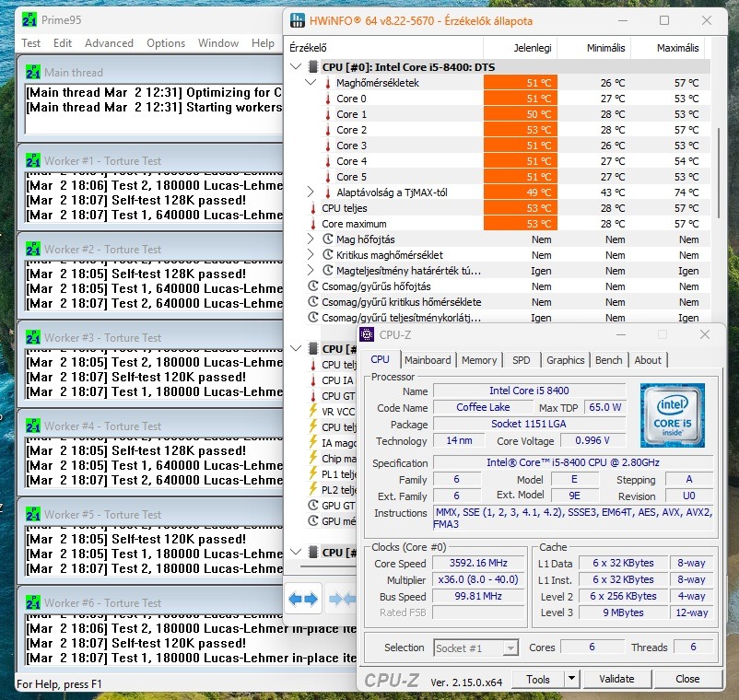This screenshot has height=700, width=739.
Task: Collapse the Maghőmérsékletek group
Action: click(x=311, y=83)
